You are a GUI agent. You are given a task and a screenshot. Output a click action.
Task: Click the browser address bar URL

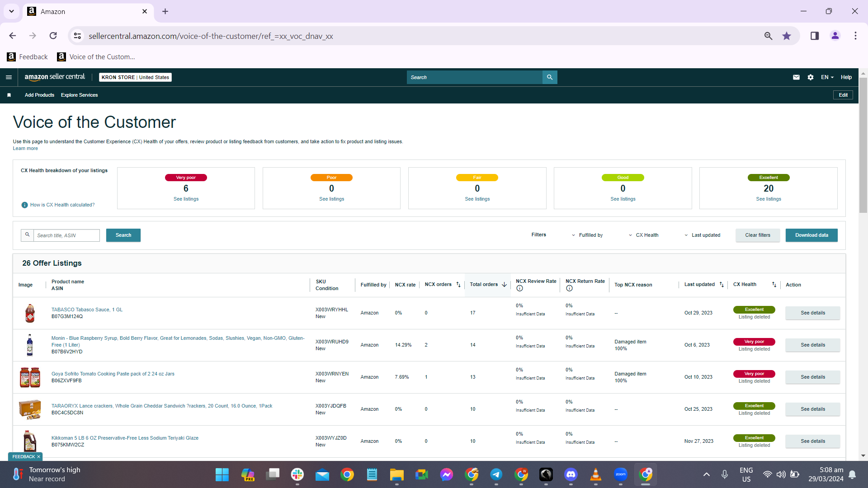point(211,36)
